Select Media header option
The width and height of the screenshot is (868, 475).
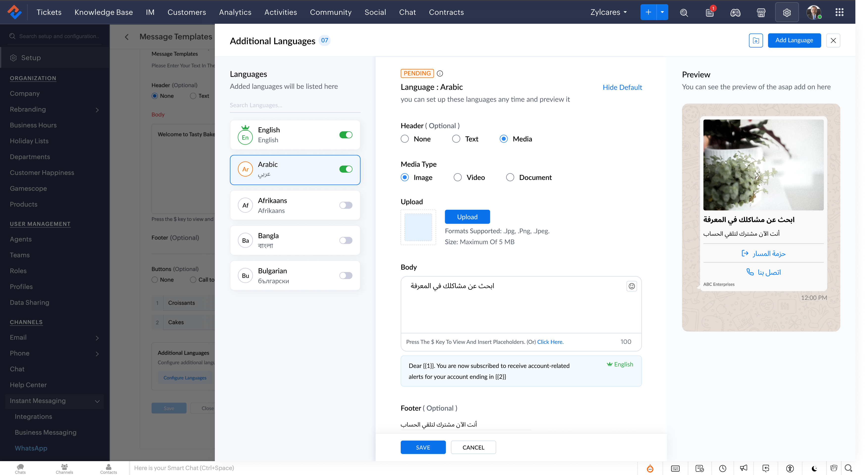pyautogui.click(x=503, y=139)
